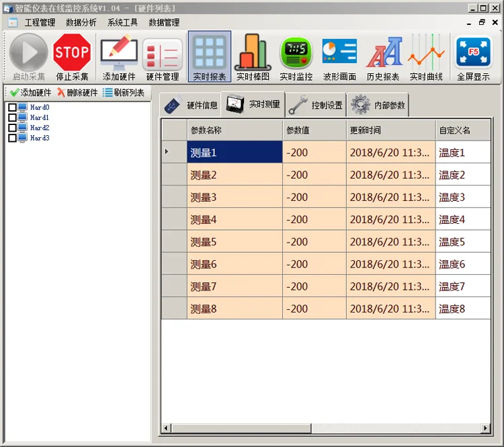The height and width of the screenshot is (447, 504).
Task: Click the Hard3 computer icon
Action: [22, 138]
